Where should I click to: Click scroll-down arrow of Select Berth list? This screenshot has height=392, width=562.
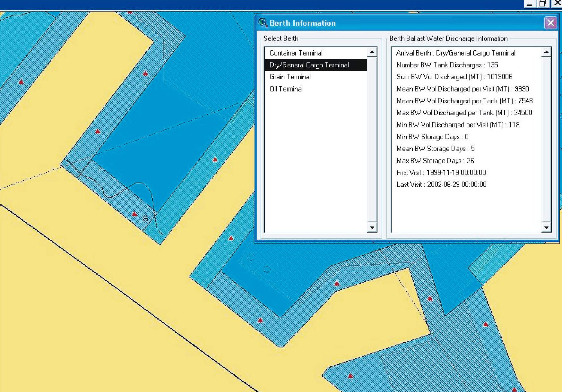click(372, 227)
